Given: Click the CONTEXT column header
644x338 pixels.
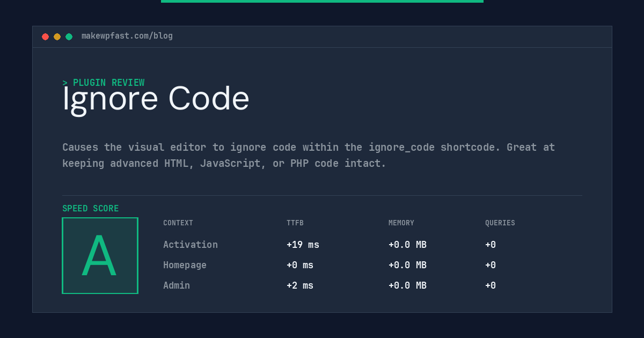Looking at the screenshot, I should [x=178, y=223].
